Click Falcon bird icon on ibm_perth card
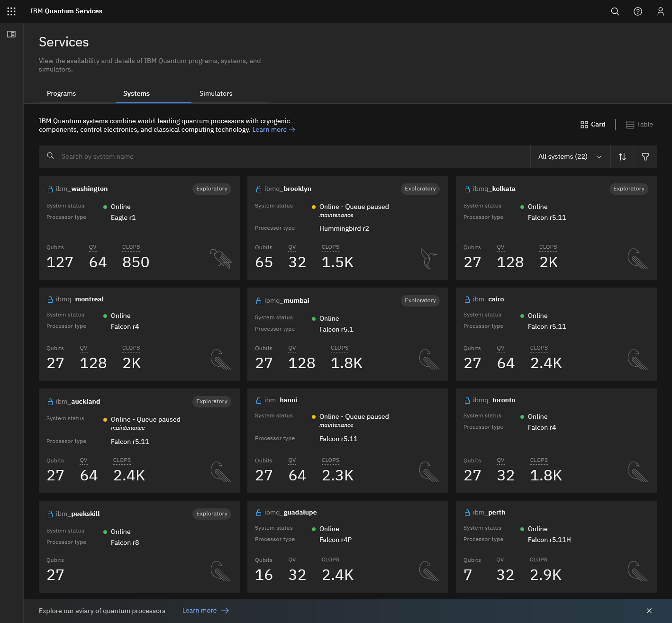The width and height of the screenshot is (672, 623). click(x=638, y=571)
